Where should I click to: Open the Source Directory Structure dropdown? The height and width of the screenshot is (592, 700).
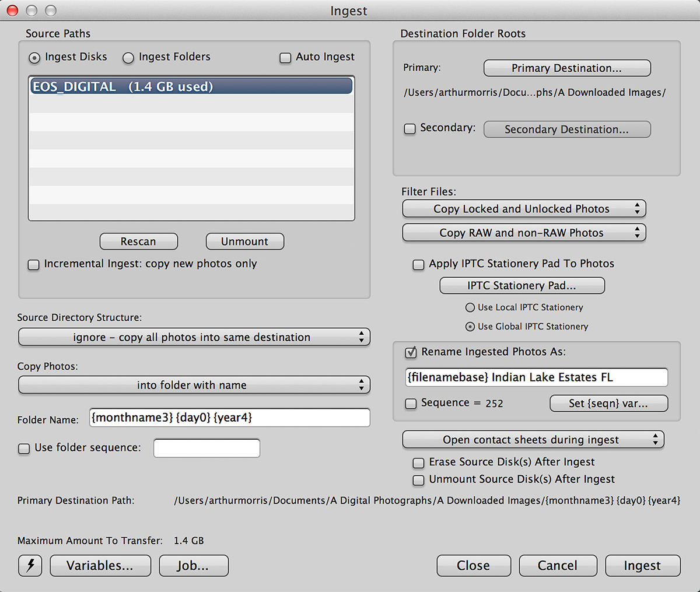[x=194, y=337]
